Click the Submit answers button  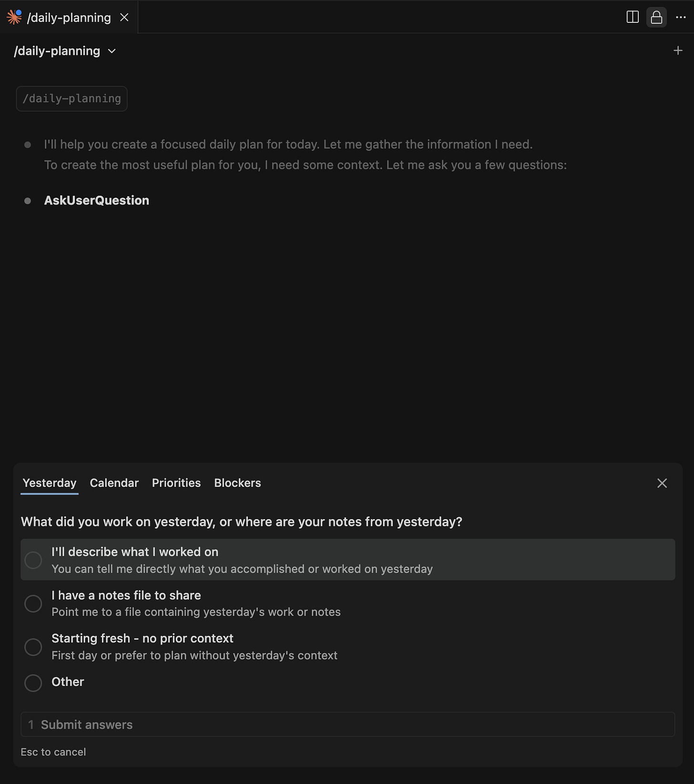[x=348, y=724]
